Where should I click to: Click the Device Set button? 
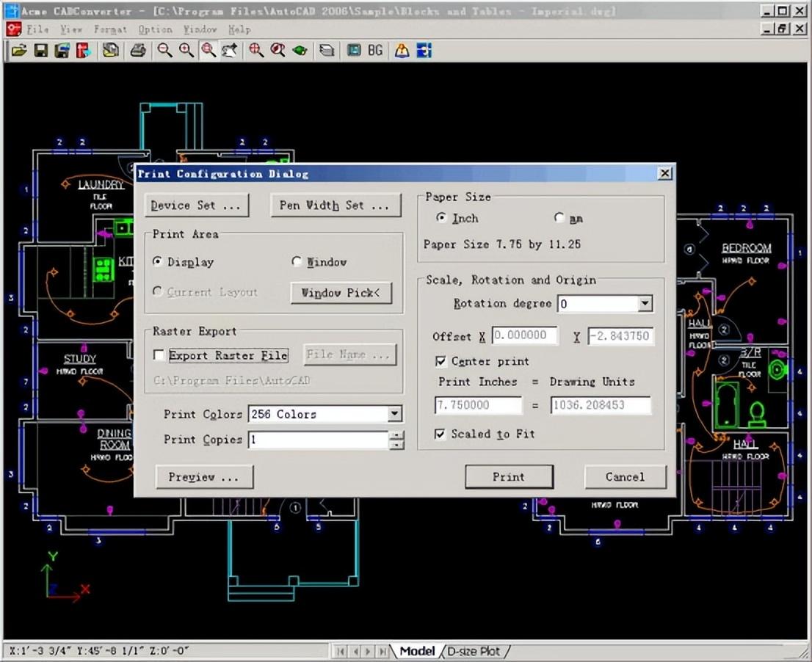point(197,205)
